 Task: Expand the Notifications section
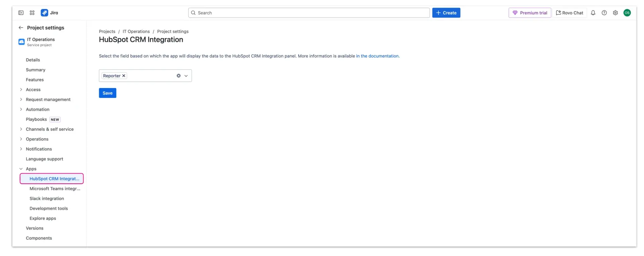[21, 149]
